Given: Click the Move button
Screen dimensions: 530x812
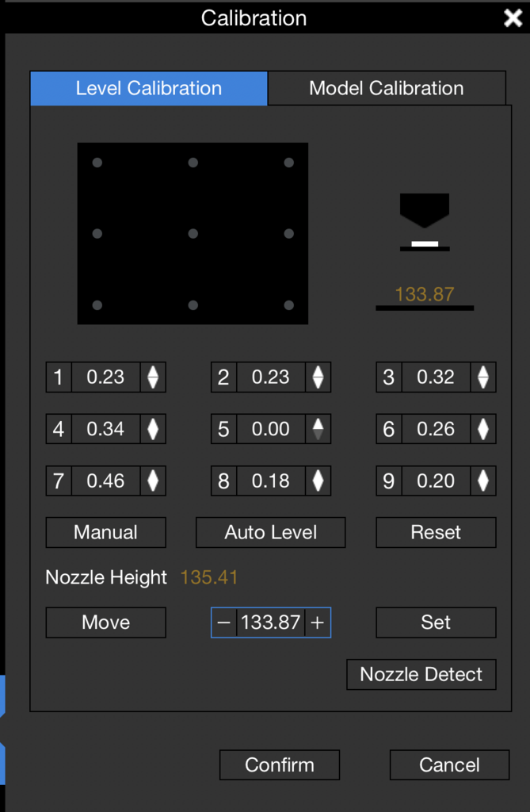Looking at the screenshot, I should click(x=105, y=622).
